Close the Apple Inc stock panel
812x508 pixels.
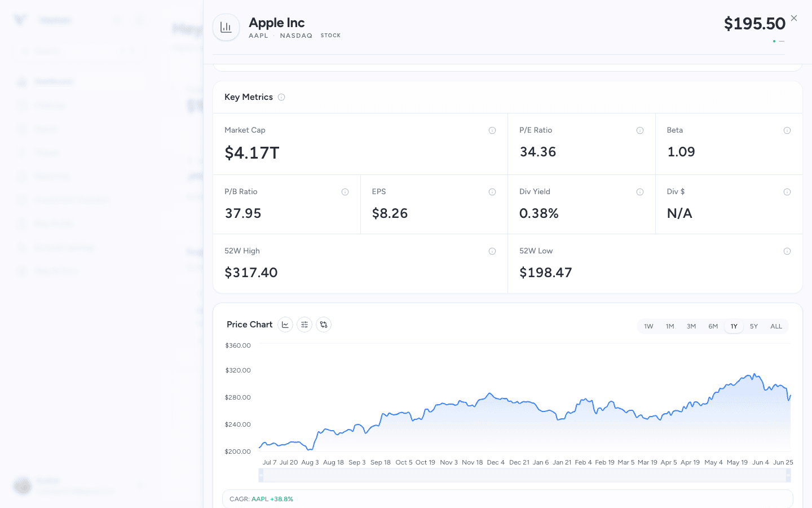point(794,18)
